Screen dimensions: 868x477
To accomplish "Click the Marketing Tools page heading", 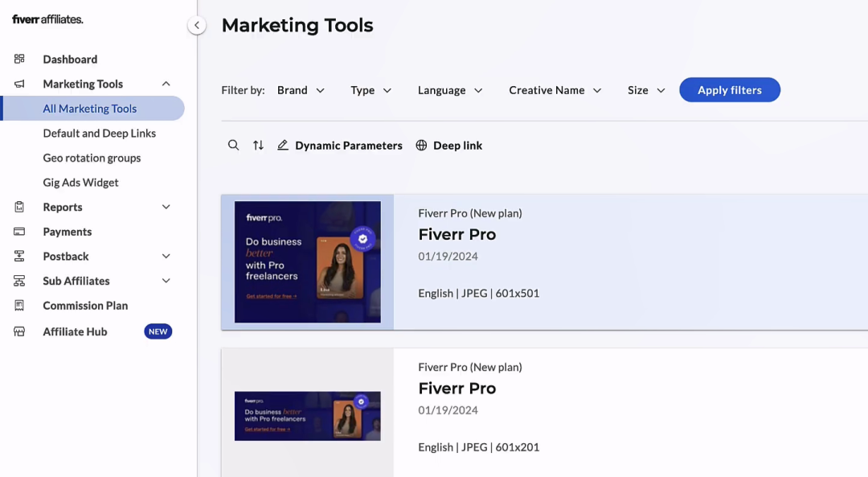I will (x=297, y=25).
